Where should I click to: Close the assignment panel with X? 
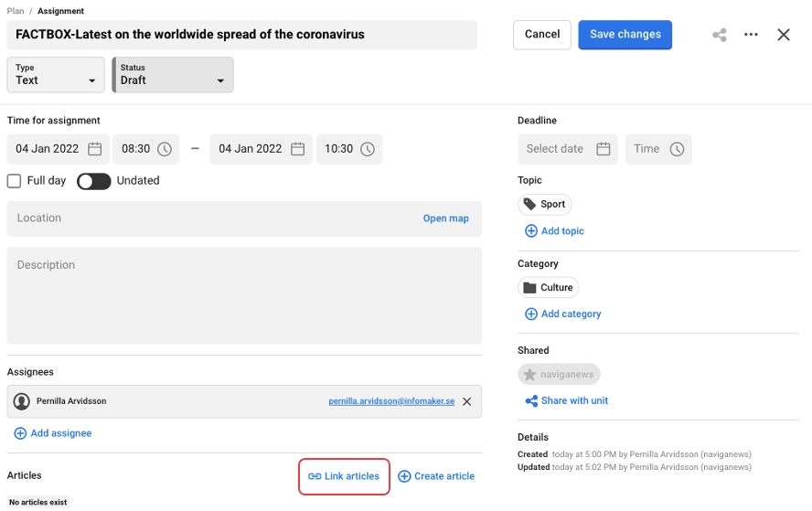tap(784, 35)
